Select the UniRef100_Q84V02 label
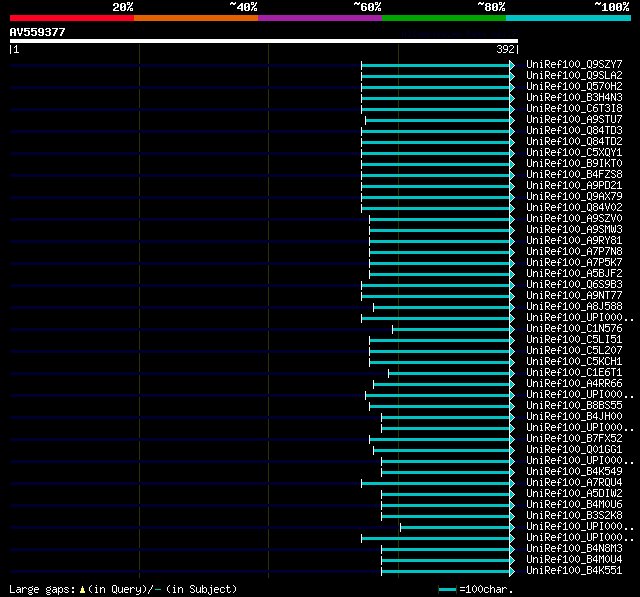The width and height of the screenshot is (640, 597). point(574,208)
